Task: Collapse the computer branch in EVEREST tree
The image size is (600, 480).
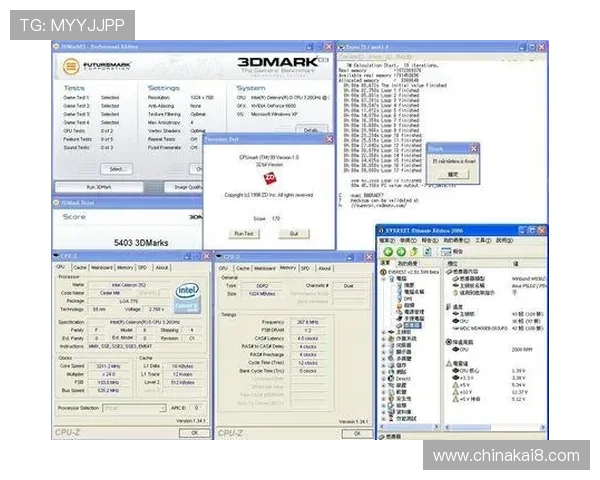Action: tap(384, 279)
